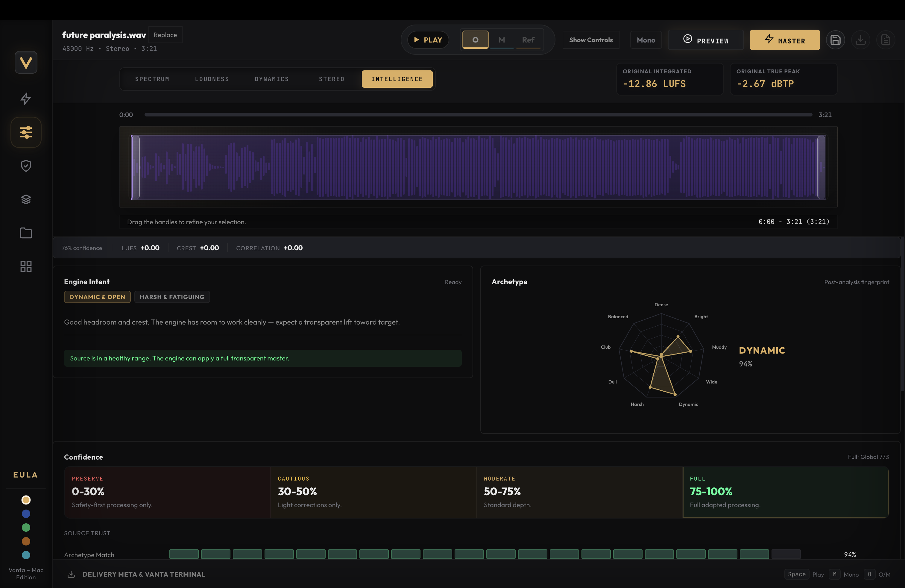The height and width of the screenshot is (588, 905).
Task: Toggle Mono playback mode
Action: pos(646,40)
